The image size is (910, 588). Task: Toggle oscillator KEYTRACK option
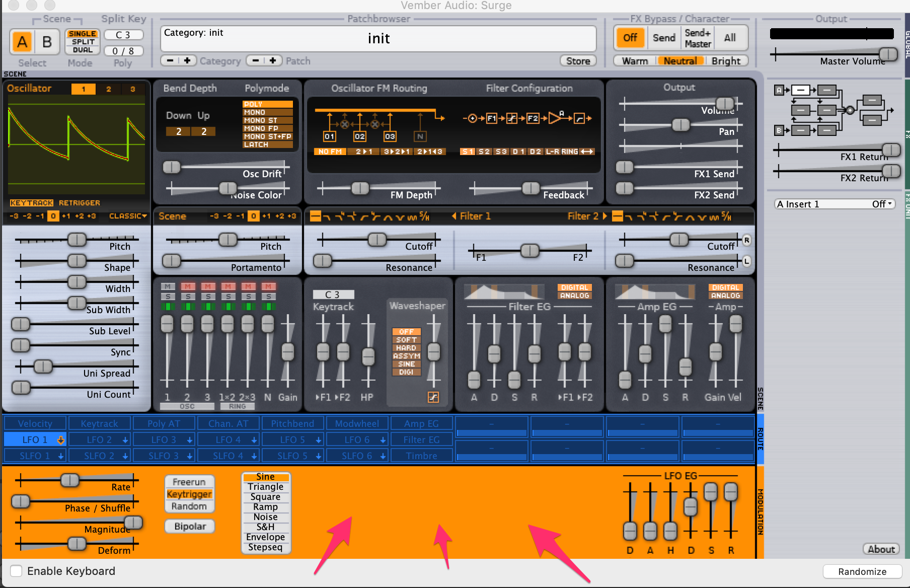pos(32,203)
